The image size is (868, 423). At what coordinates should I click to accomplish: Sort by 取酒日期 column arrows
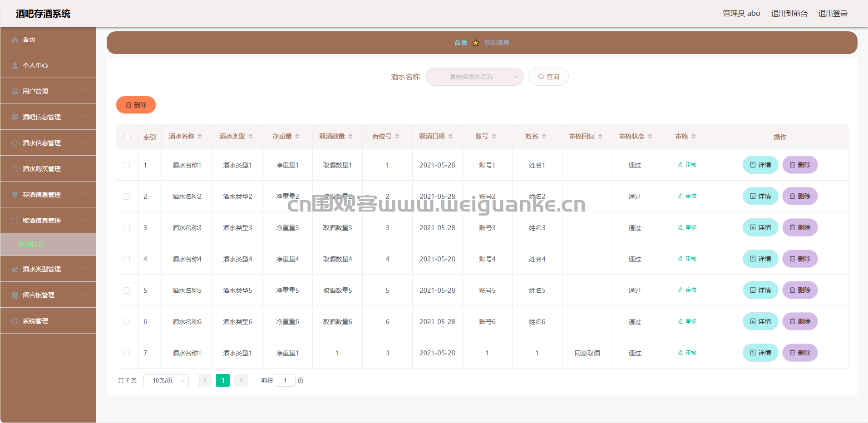450,136
